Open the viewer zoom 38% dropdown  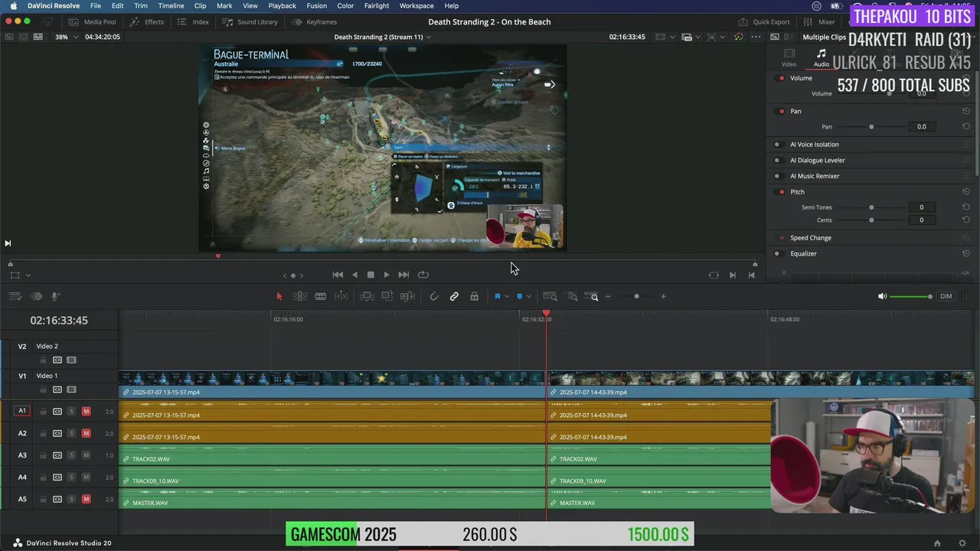[x=66, y=37]
